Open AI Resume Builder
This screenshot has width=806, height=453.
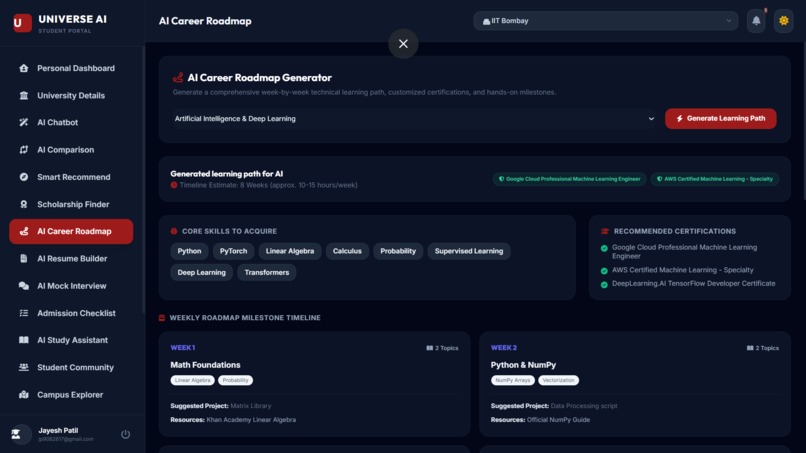point(71,259)
